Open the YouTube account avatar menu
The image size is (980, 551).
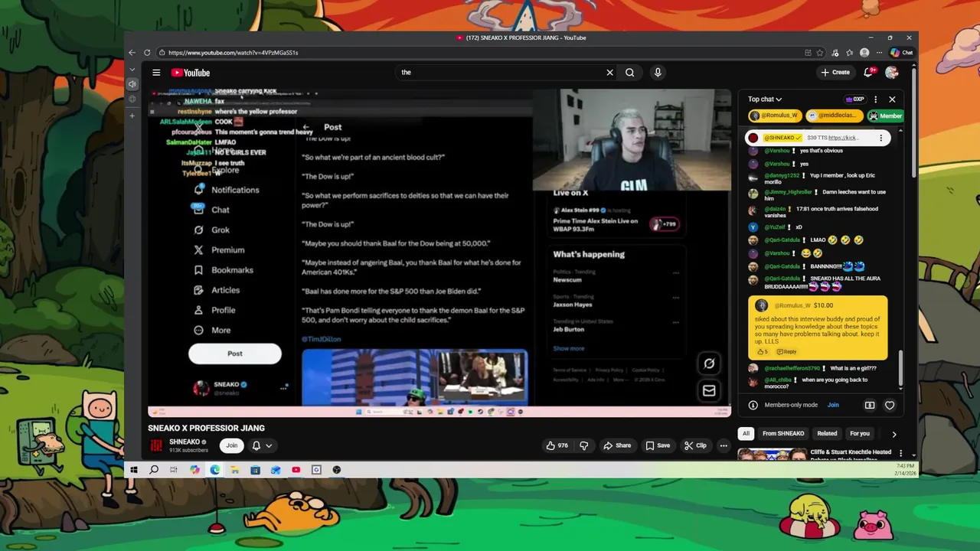[x=892, y=73]
